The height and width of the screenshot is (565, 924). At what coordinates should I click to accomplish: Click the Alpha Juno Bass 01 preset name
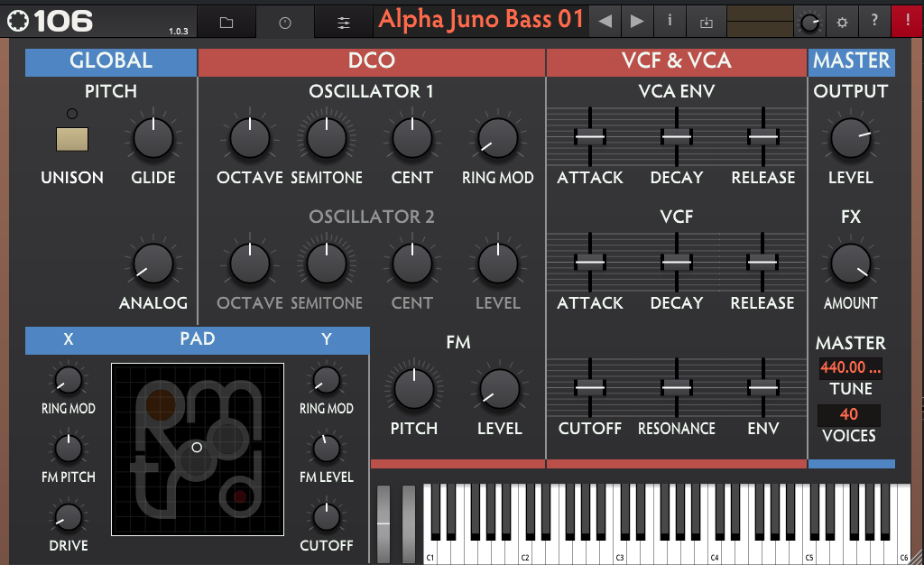point(481,20)
